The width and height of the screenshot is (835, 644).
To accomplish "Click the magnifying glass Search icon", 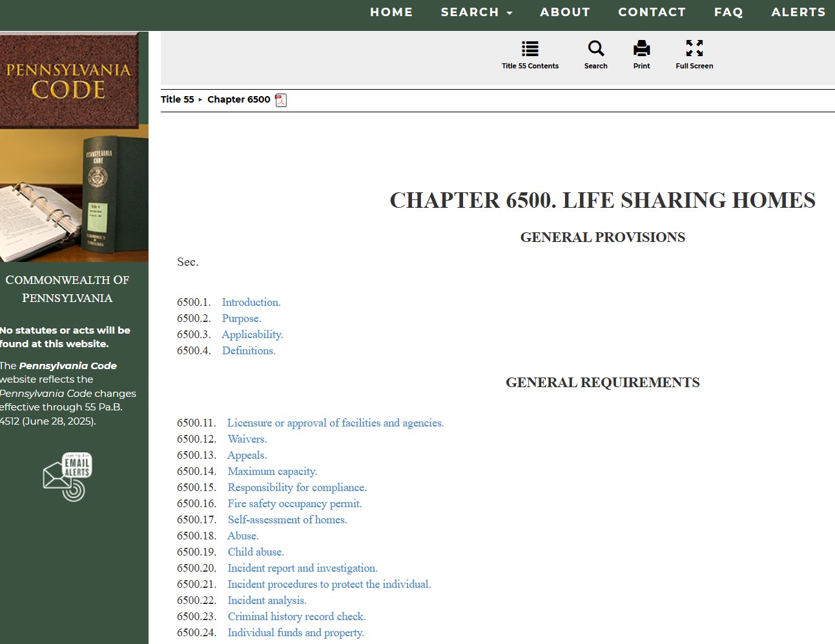I will pos(595,49).
